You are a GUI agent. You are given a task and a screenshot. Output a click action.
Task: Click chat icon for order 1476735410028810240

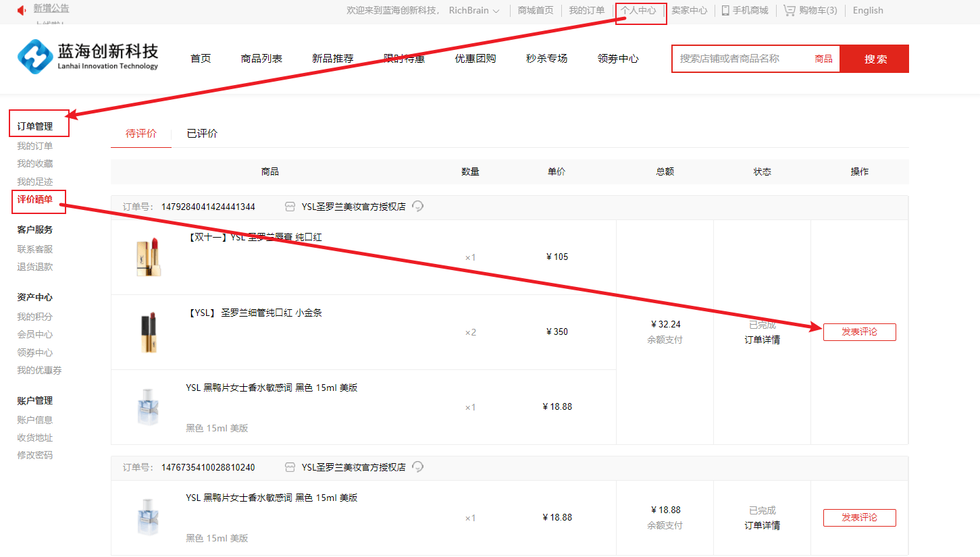(x=418, y=467)
